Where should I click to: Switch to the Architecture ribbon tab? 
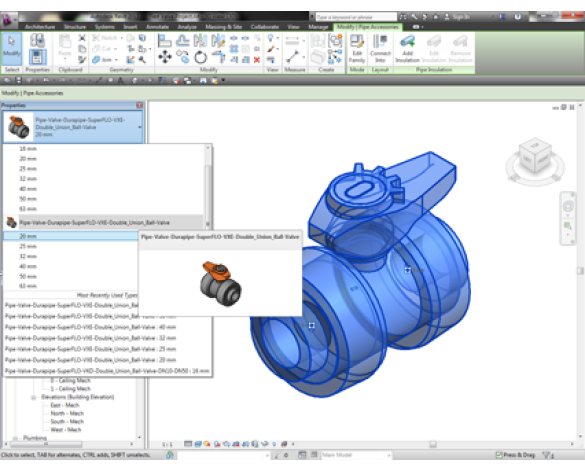[x=40, y=27]
